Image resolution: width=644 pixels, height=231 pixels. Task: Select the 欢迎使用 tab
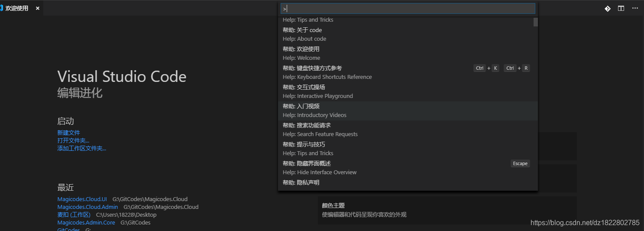point(21,8)
